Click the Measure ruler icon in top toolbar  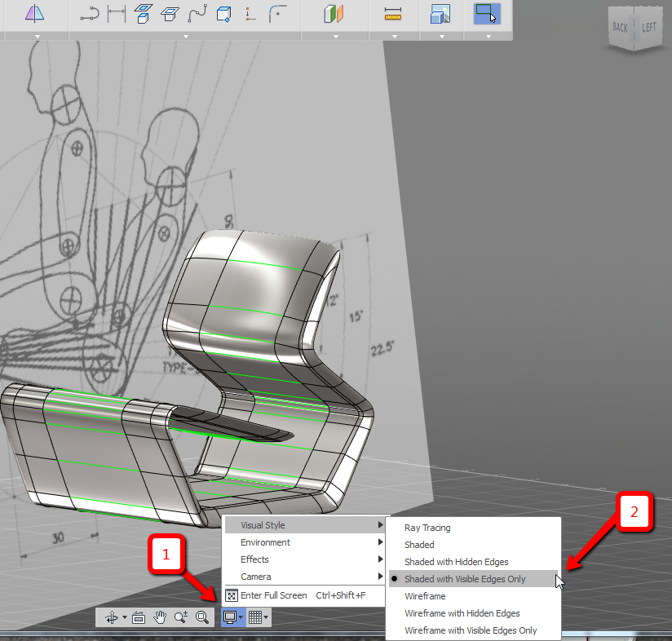pos(393,14)
